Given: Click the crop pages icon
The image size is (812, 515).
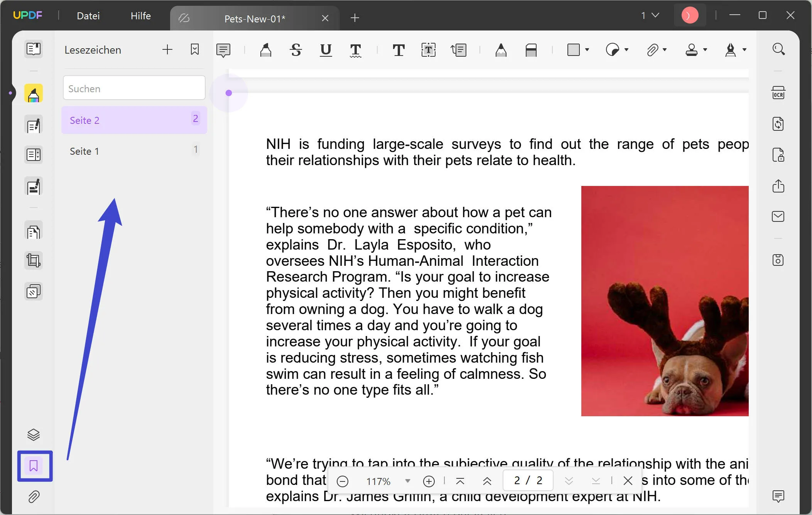Looking at the screenshot, I should tap(34, 260).
